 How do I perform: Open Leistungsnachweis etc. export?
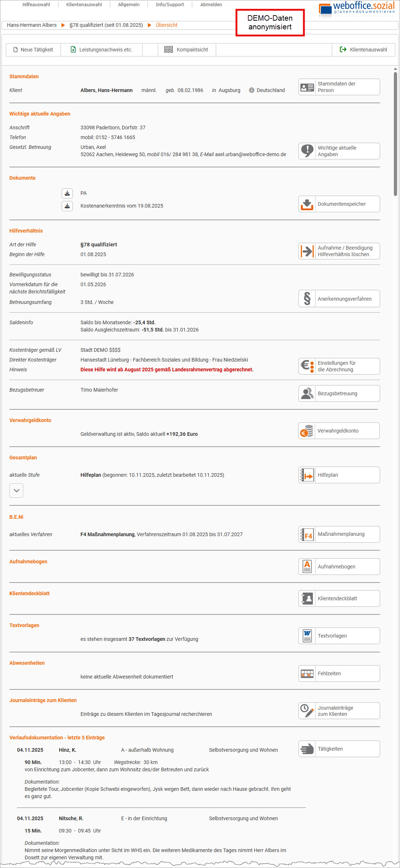coord(102,50)
